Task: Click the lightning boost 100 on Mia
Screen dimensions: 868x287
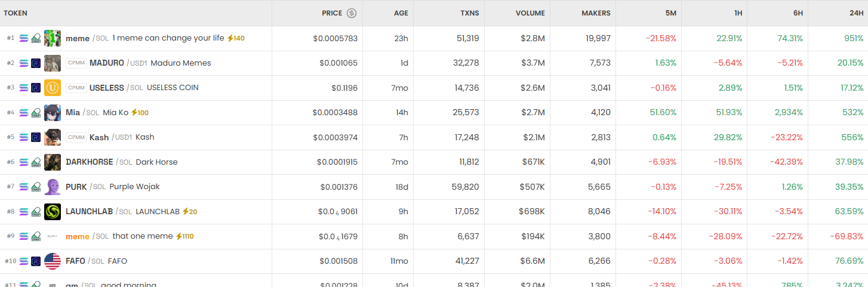Action: (140, 113)
